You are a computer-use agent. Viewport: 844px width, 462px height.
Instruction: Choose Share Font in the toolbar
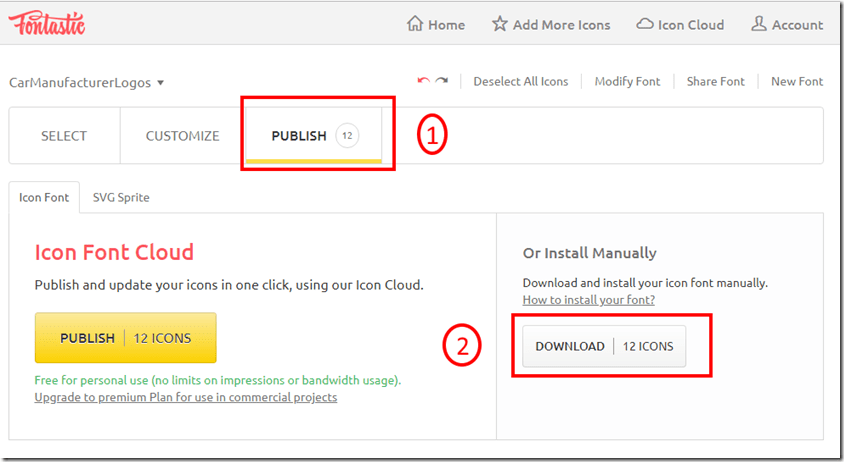click(715, 82)
